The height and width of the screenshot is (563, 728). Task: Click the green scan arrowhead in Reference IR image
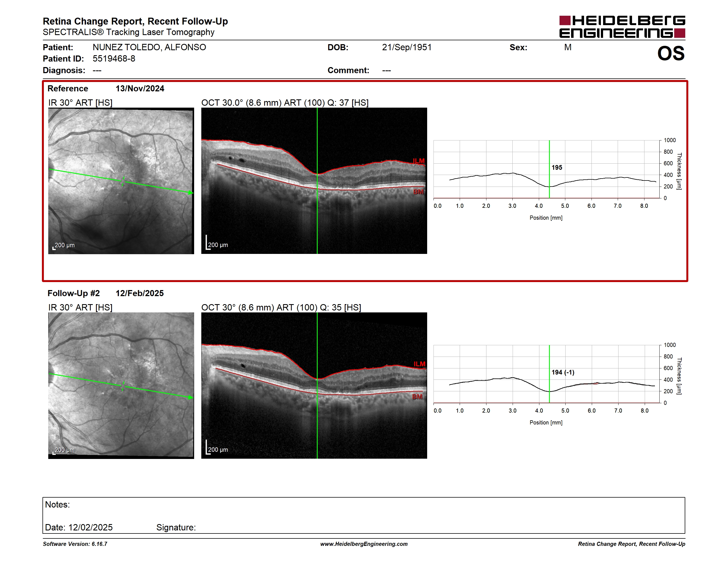click(190, 193)
